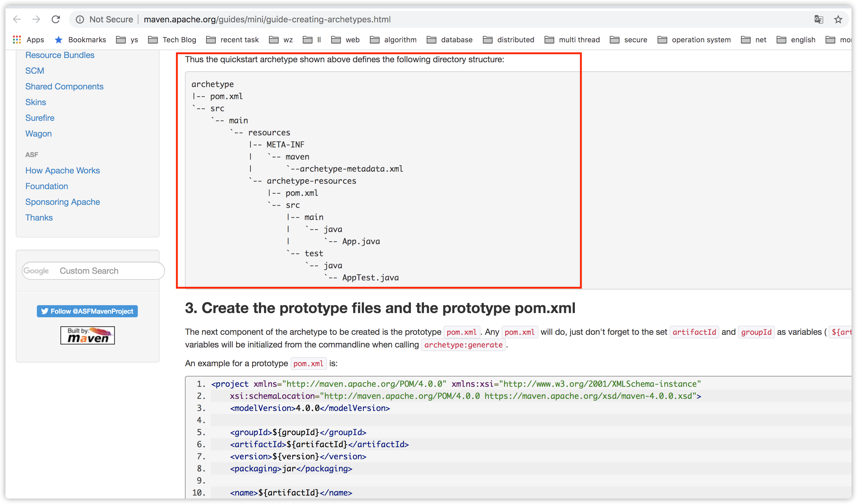Follow @ASFMavenProject on Twitter
Screen dimensions: 857x504
point(87,311)
